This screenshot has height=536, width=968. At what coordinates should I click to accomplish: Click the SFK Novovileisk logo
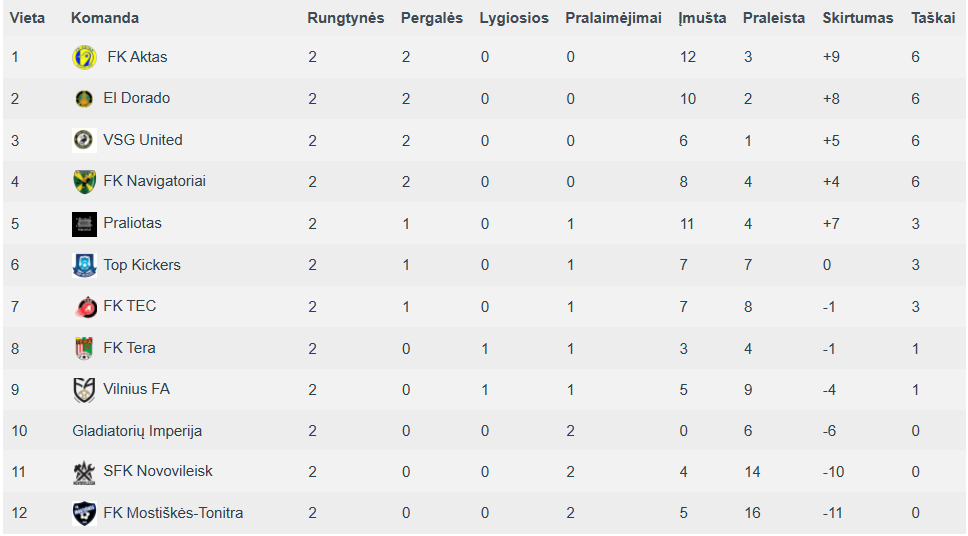[84, 473]
